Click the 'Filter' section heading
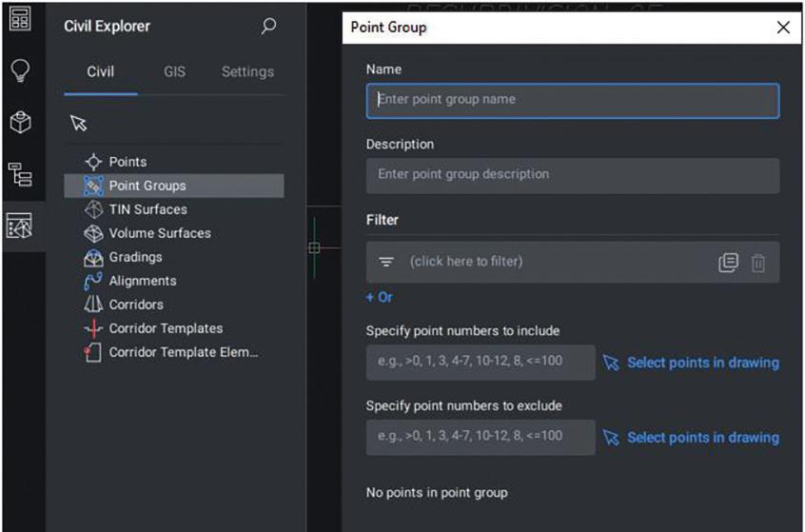Screen dimensions: 805x532 (x=382, y=220)
